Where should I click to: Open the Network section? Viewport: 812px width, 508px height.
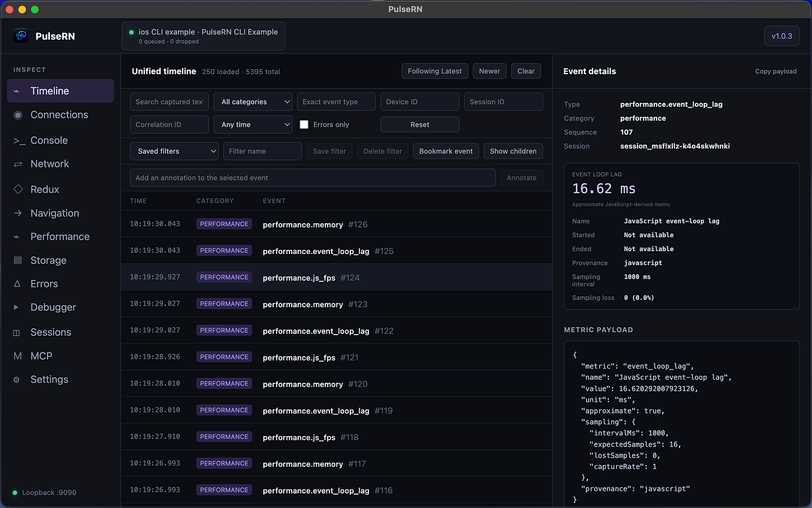pos(60,164)
